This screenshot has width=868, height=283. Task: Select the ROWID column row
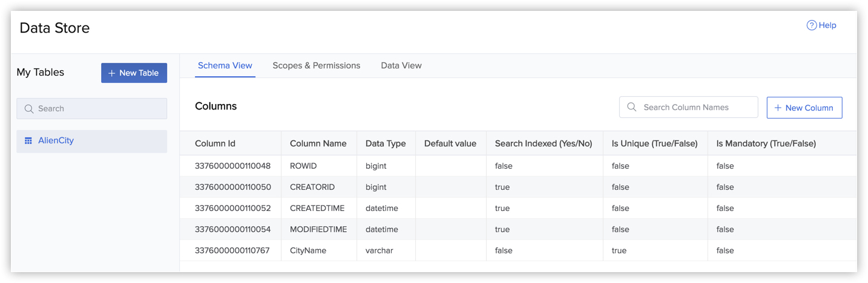[303, 166]
